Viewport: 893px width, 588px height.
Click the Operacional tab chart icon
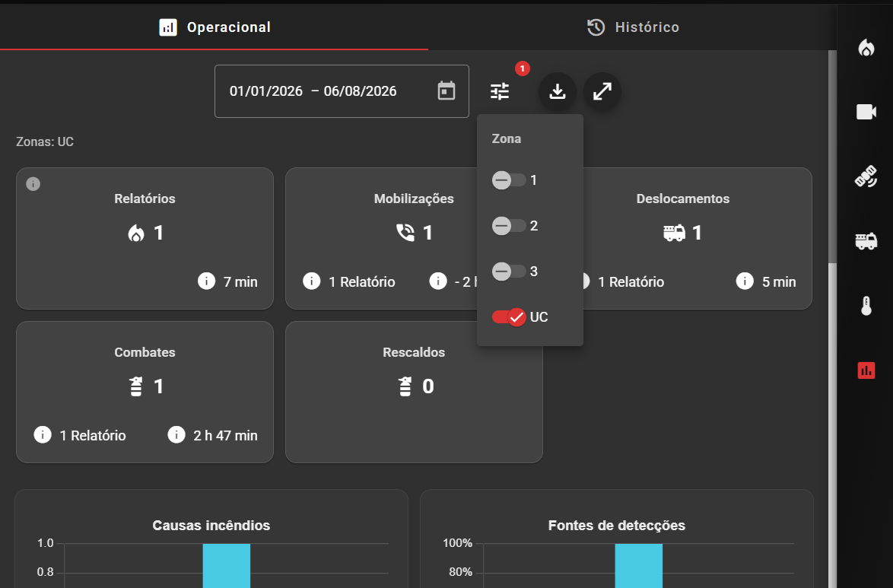[x=168, y=27]
